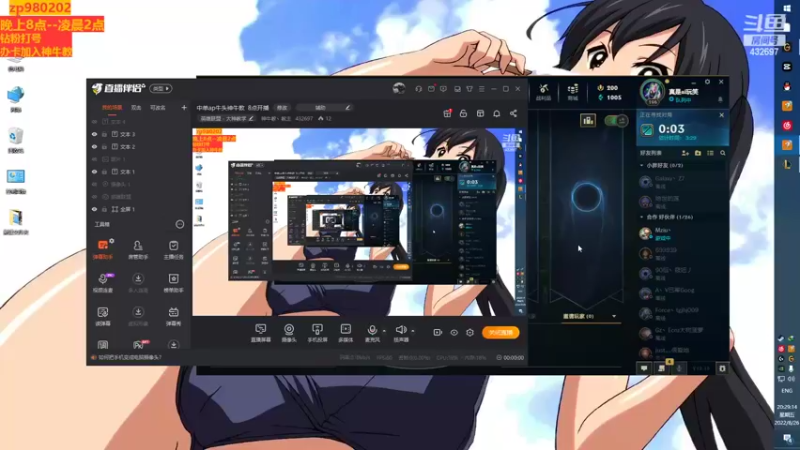The height and width of the screenshot is (450, 800).
Task: Collapse the first friends group in League
Action: pyautogui.click(x=642, y=166)
